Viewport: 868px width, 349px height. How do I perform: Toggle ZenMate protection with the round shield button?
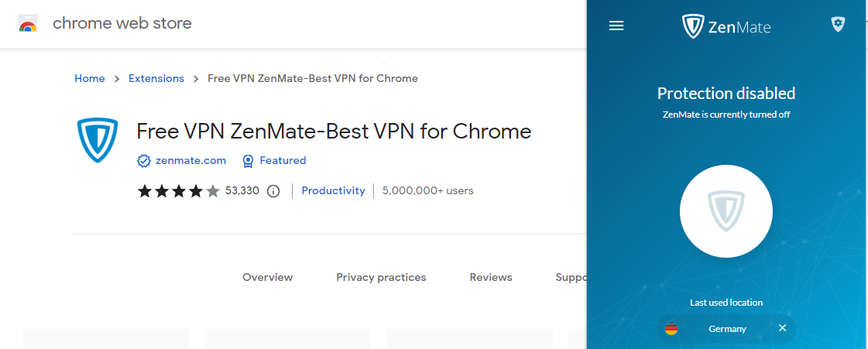click(726, 210)
